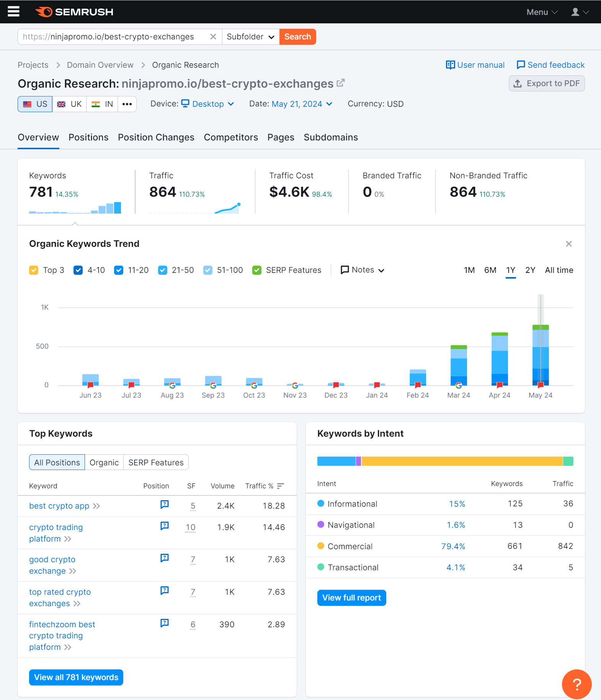Open Domain Overview breadcrumb link
This screenshot has width=601, height=700.
coord(100,65)
